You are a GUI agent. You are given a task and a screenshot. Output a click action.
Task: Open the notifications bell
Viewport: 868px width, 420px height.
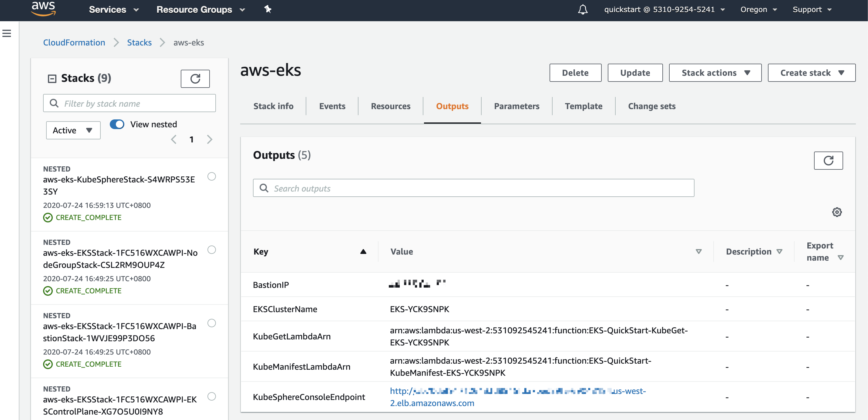[583, 9]
